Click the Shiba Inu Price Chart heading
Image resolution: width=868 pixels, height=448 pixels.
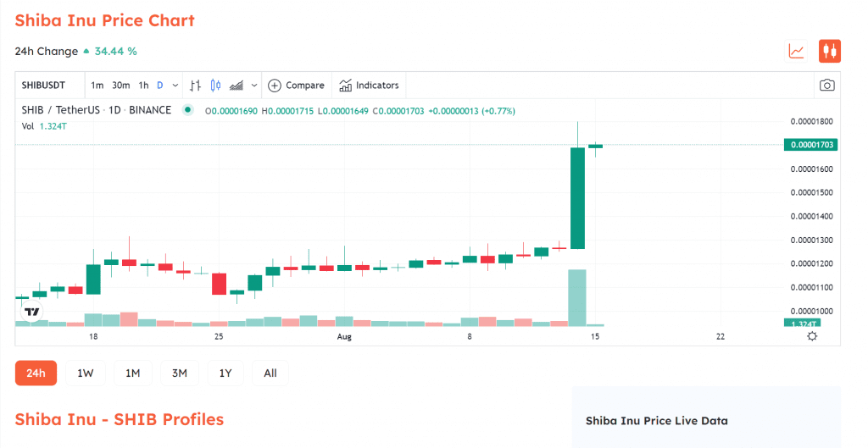(104, 20)
